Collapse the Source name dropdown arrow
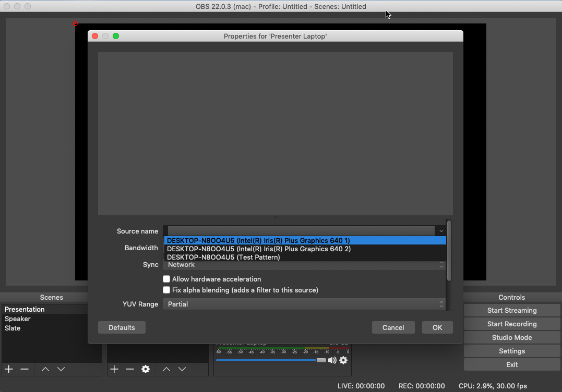Viewport: 562px width, 392px height. point(441,231)
